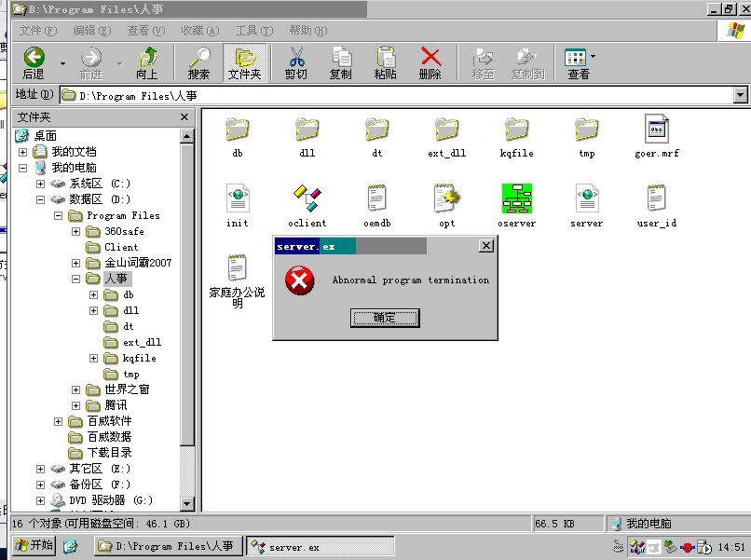
Task: Click the 搜索 (Search) toolbar icon
Action: pos(198,62)
